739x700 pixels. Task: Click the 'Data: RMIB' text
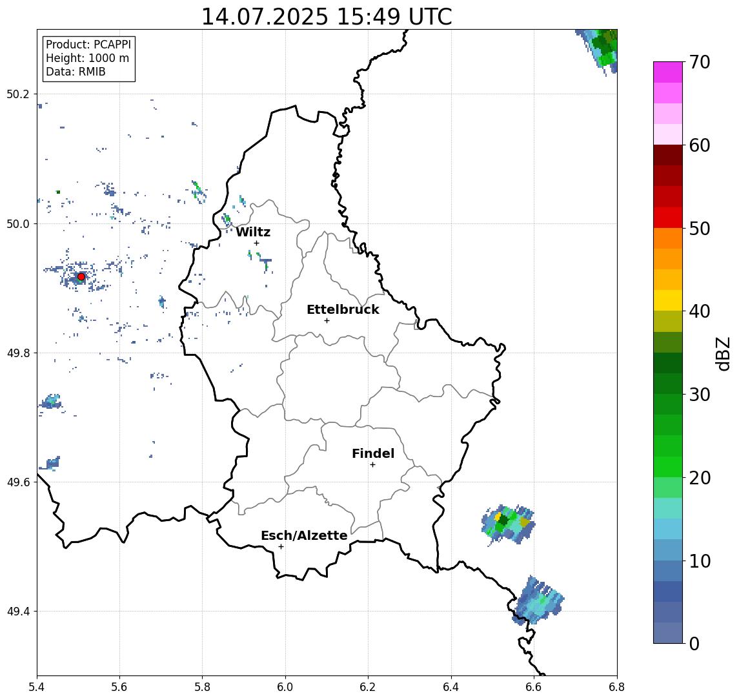(76, 72)
